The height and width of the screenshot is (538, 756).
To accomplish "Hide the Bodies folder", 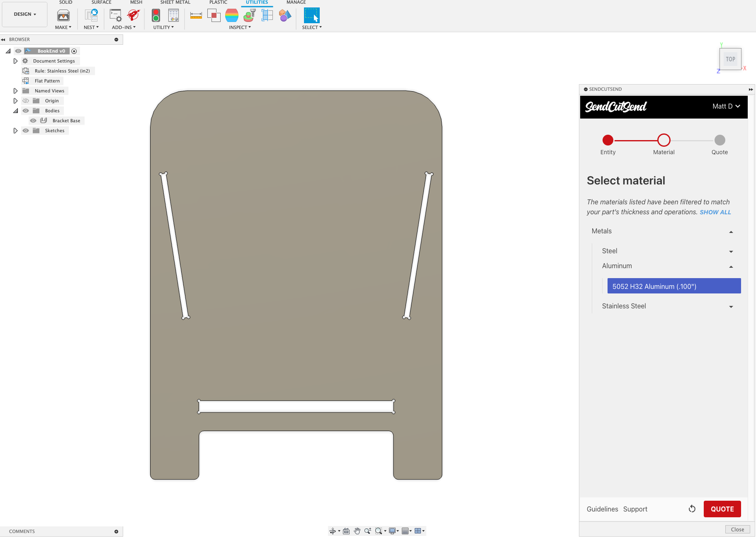I will pyautogui.click(x=26, y=111).
